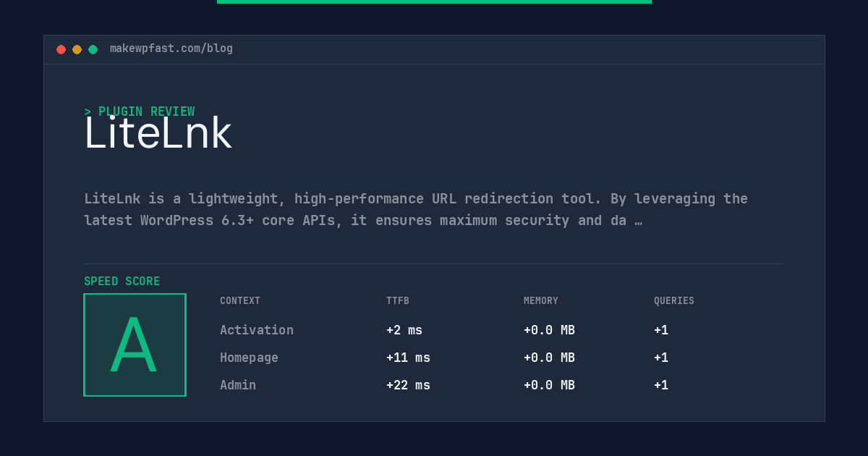Click the QUERIES column header

[x=674, y=301]
